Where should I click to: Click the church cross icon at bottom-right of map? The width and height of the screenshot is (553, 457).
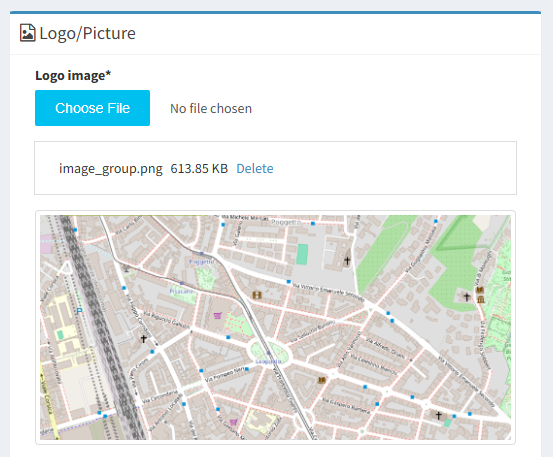pyautogui.click(x=438, y=415)
